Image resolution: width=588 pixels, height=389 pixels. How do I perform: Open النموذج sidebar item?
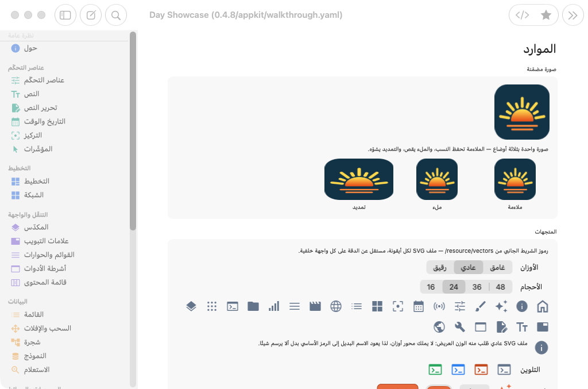(x=64, y=356)
